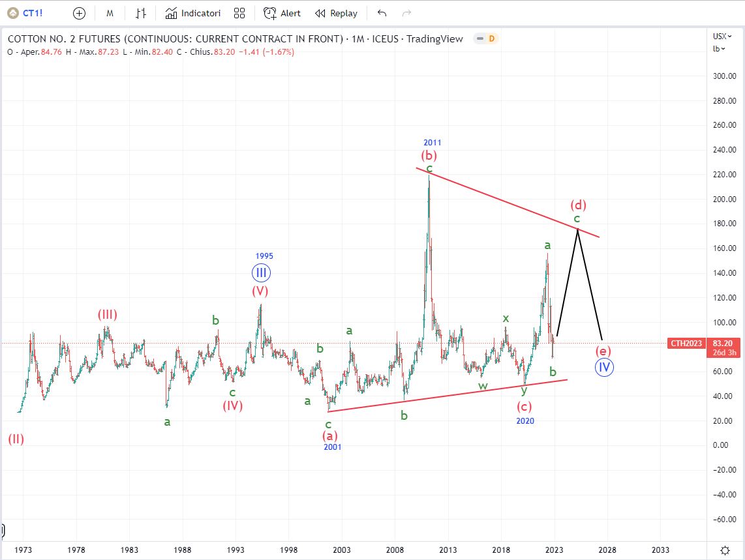
Task: Select the red (II) wave label
Action: pos(16,439)
